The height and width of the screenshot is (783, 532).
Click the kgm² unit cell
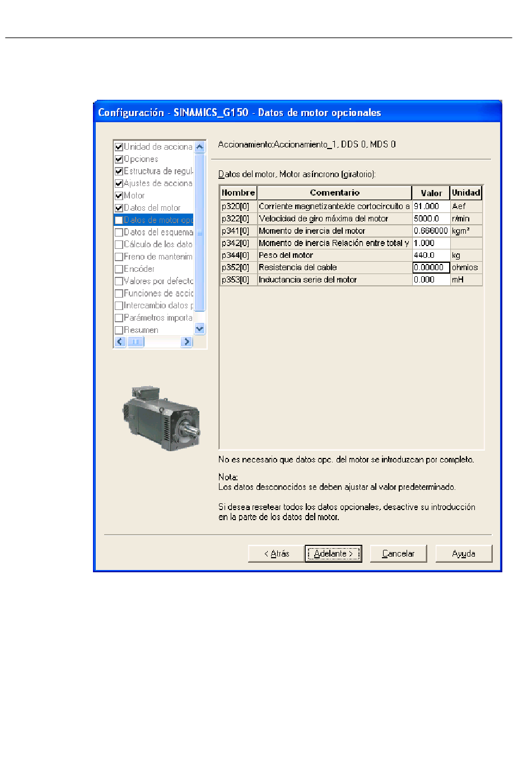(x=466, y=231)
